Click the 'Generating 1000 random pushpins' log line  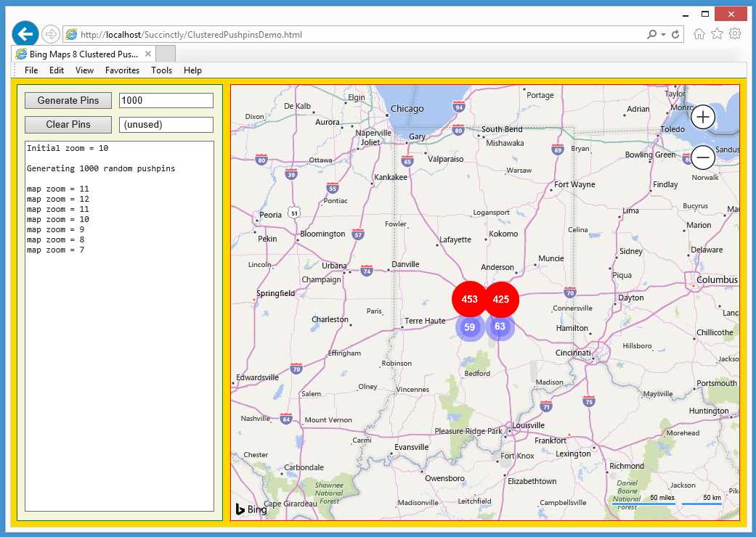(x=101, y=168)
